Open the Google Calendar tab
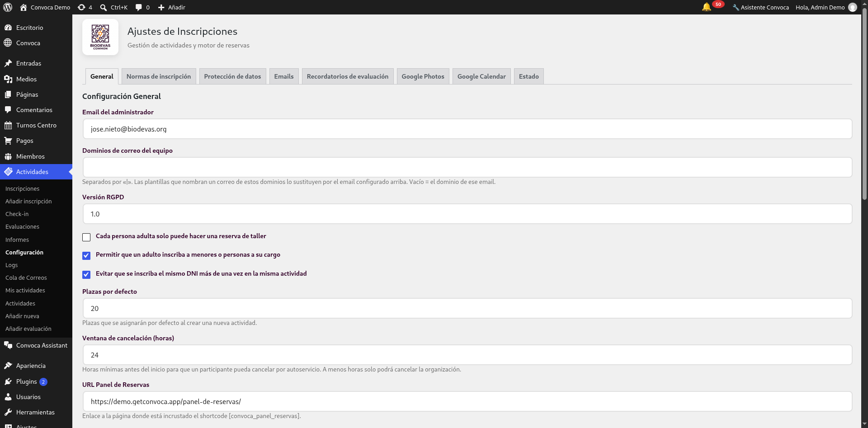Image resolution: width=868 pixels, height=428 pixels. tap(481, 76)
